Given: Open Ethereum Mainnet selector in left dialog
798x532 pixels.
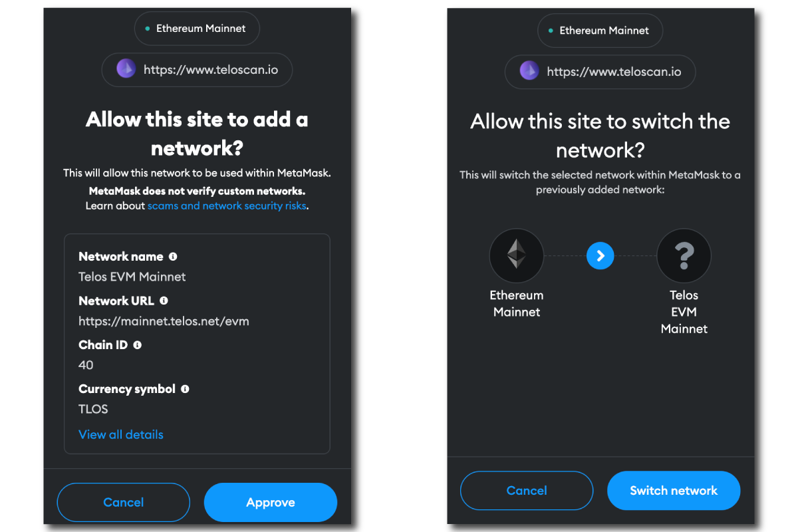Looking at the screenshot, I should click(x=197, y=29).
